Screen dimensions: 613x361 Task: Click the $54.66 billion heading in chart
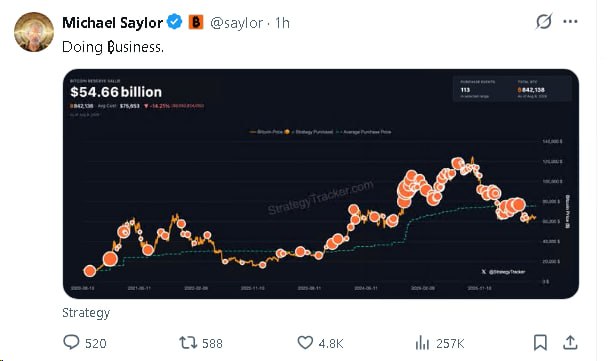pos(116,92)
